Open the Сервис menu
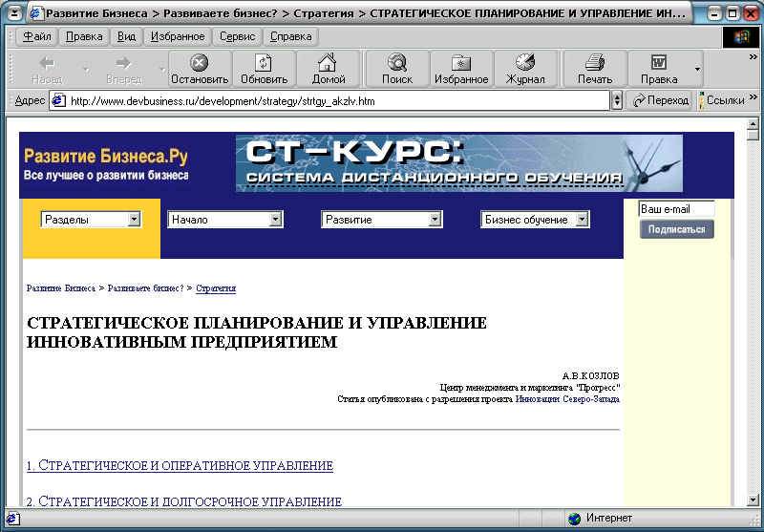Viewport: 764px width, 532px height. (x=237, y=36)
